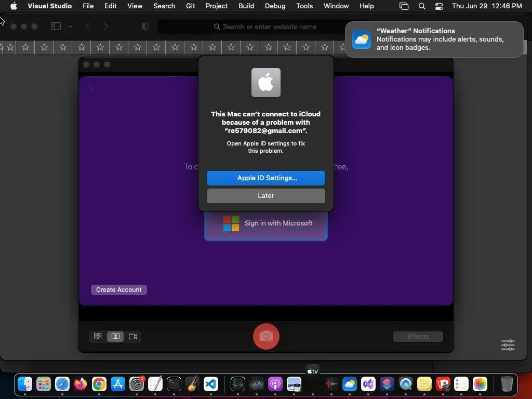532x399 pixels.
Task: Open Apple ID Settings from the dialog
Action: pos(265,178)
